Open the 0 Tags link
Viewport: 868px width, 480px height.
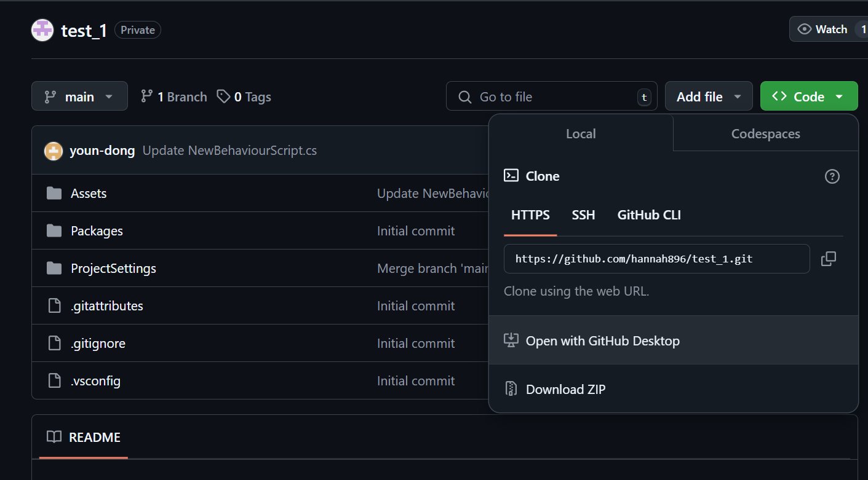point(244,96)
